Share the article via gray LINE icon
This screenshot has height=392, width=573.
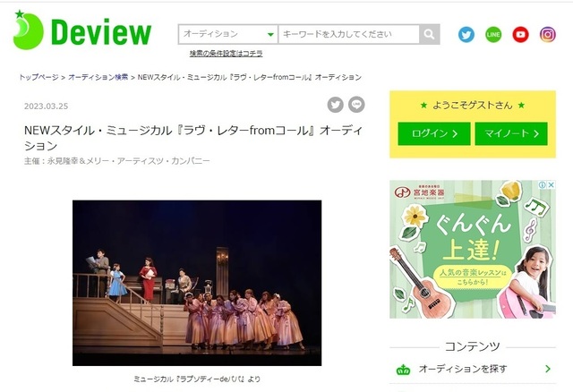(356, 105)
